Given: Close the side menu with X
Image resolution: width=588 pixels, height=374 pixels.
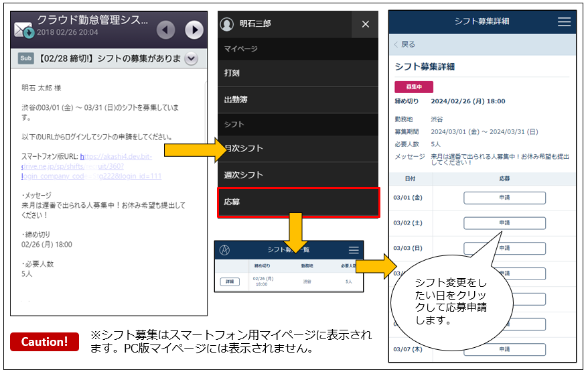Looking at the screenshot, I should (365, 24).
